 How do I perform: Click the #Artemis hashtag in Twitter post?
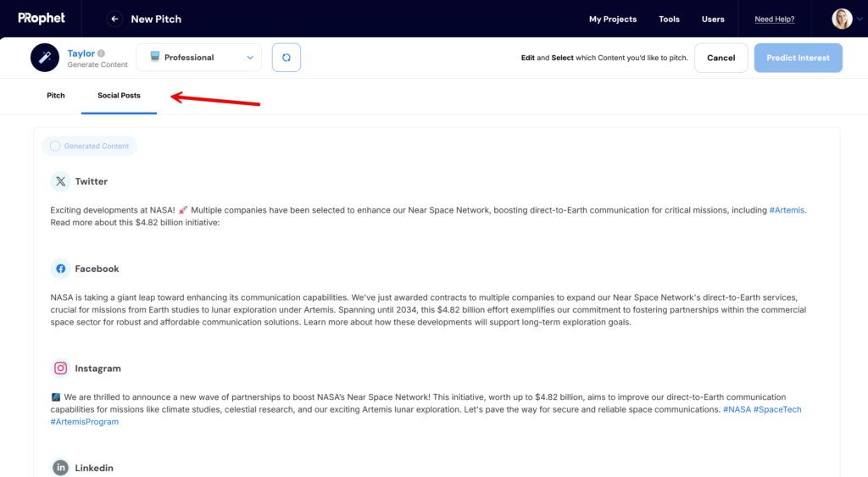[787, 210]
